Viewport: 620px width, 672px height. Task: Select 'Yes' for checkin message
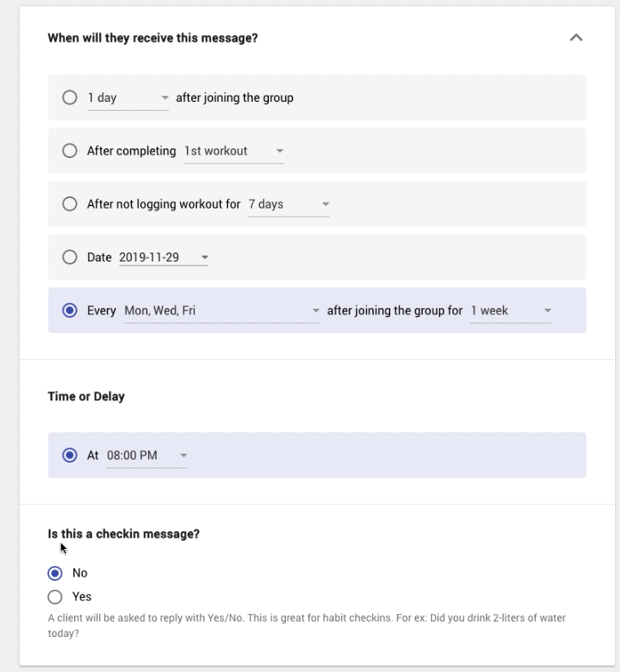55,596
